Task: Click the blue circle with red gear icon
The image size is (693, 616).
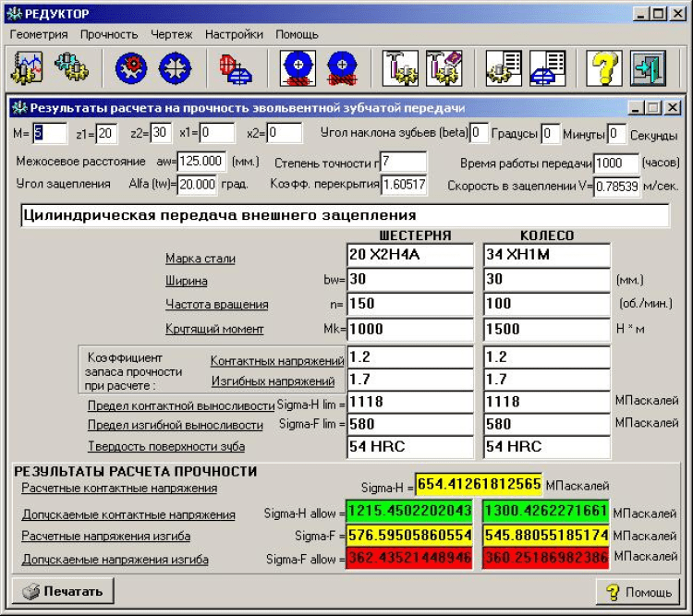Action: (131, 67)
